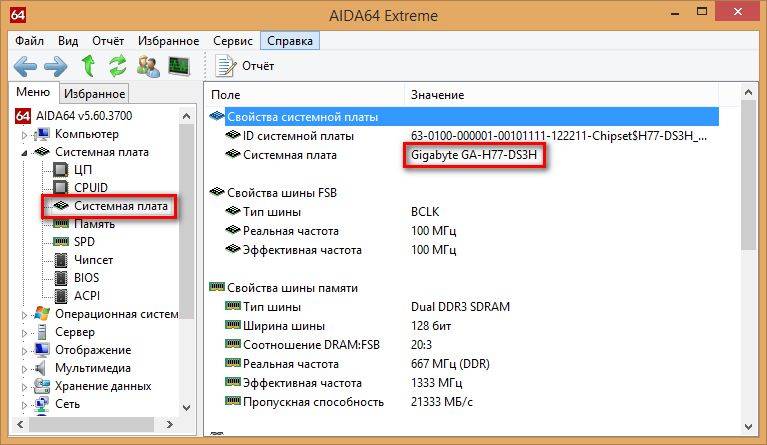
Task: Select the ЦП item in tree
Action: pos(83,170)
